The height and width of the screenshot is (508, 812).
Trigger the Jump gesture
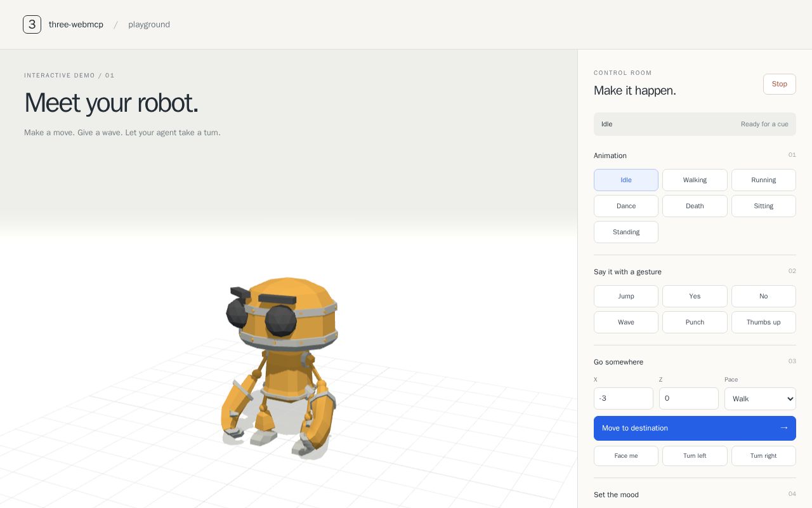click(x=626, y=296)
